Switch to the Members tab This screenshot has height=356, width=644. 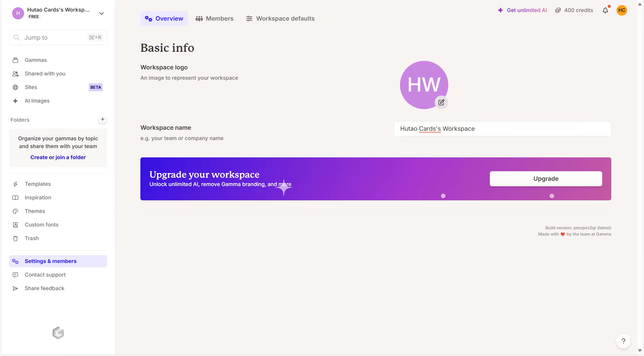click(215, 19)
